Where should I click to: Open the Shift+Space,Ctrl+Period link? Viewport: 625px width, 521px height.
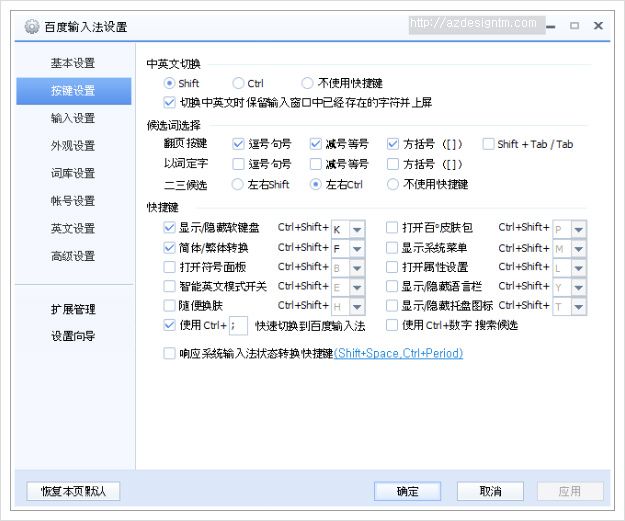point(399,353)
